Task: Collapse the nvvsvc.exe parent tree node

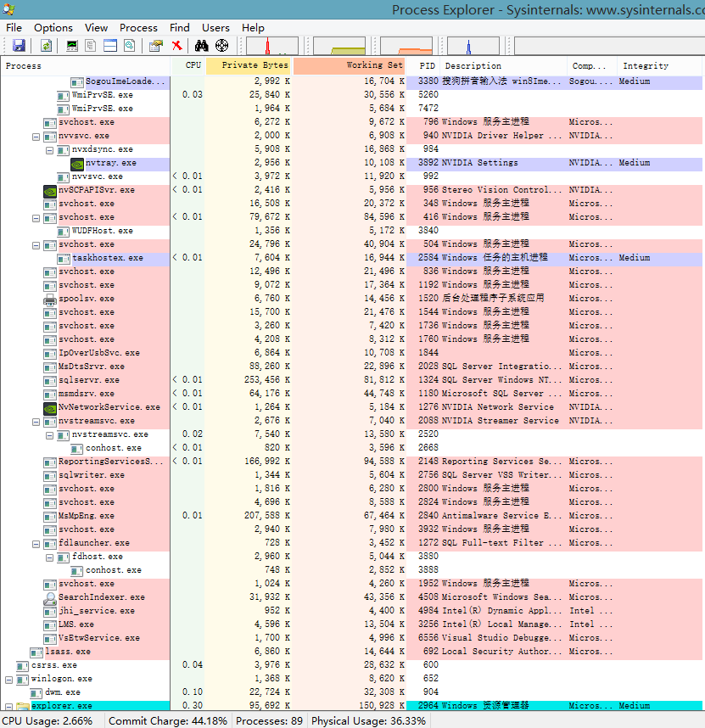Action: (36, 136)
